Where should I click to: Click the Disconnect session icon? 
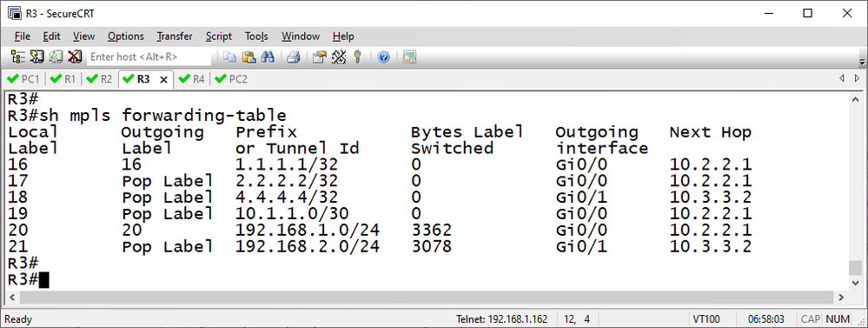click(x=75, y=57)
